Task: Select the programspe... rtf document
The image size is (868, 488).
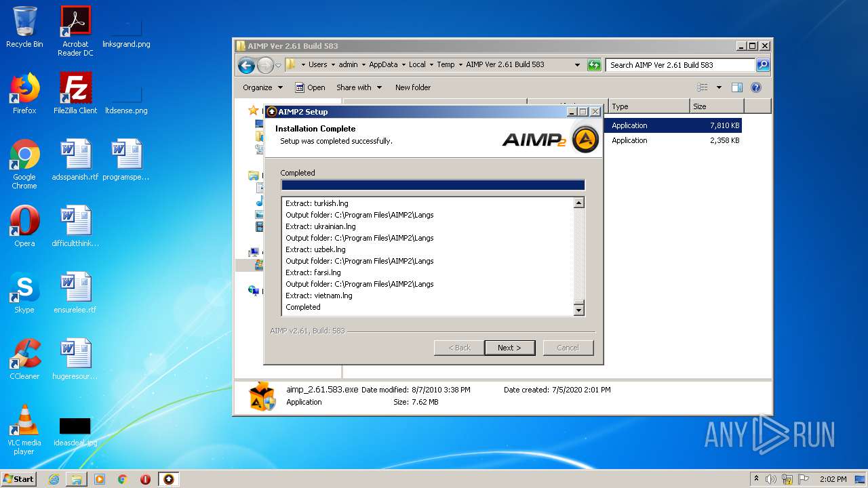Action: point(126,160)
